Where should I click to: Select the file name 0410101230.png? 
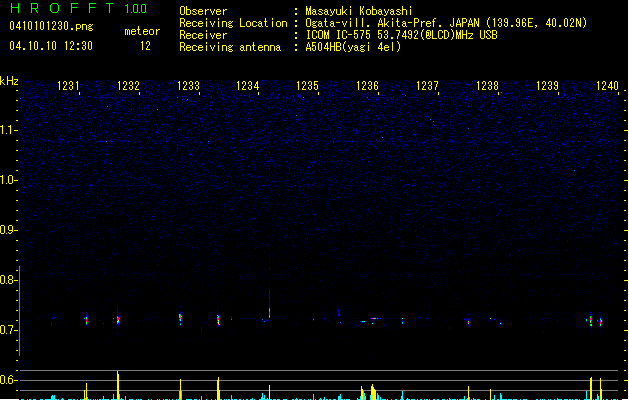[51, 26]
